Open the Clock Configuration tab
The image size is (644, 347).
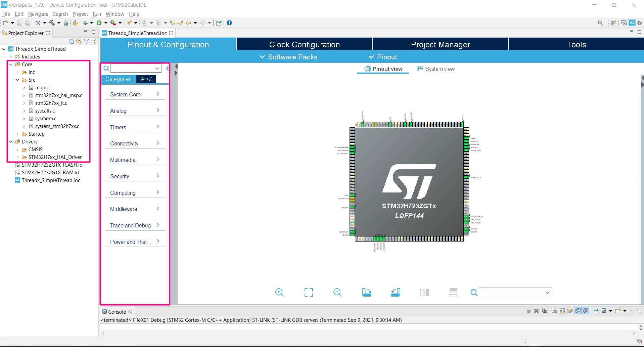[x=305, y=44]
